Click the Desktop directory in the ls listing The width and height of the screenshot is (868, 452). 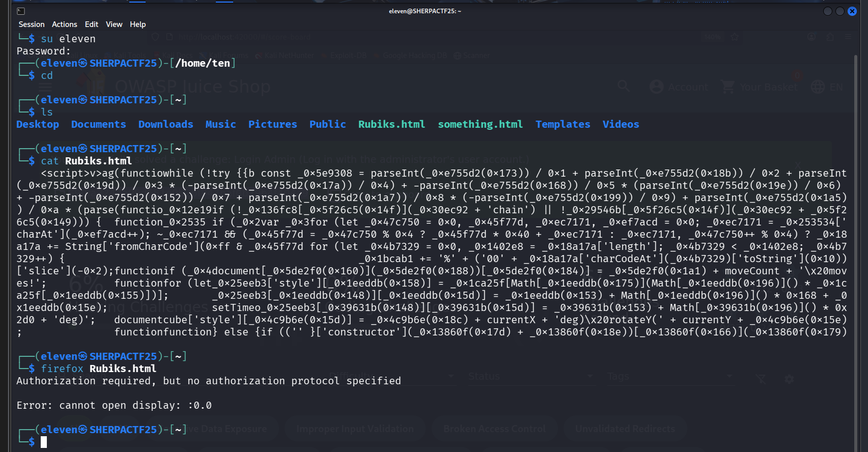[38, 124]
